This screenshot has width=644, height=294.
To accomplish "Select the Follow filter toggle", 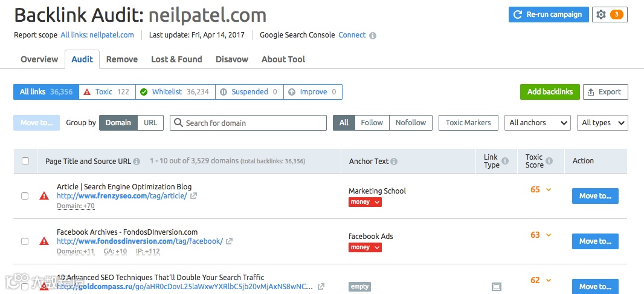I will click(372, 123).
